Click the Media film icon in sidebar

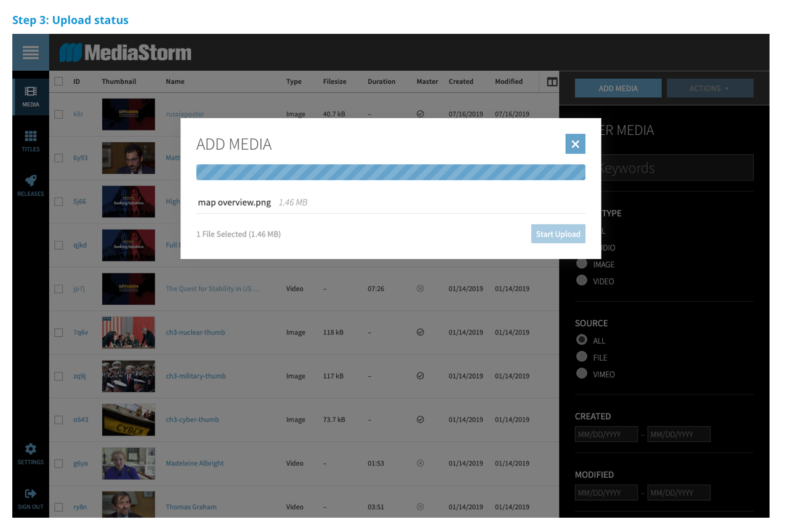(31, 92)
